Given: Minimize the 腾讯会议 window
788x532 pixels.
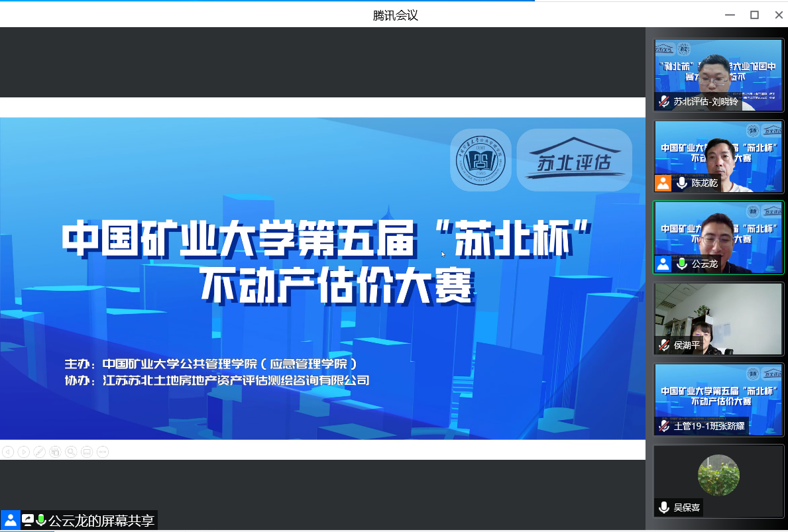Looking at the screenshot, I should 730,15.
